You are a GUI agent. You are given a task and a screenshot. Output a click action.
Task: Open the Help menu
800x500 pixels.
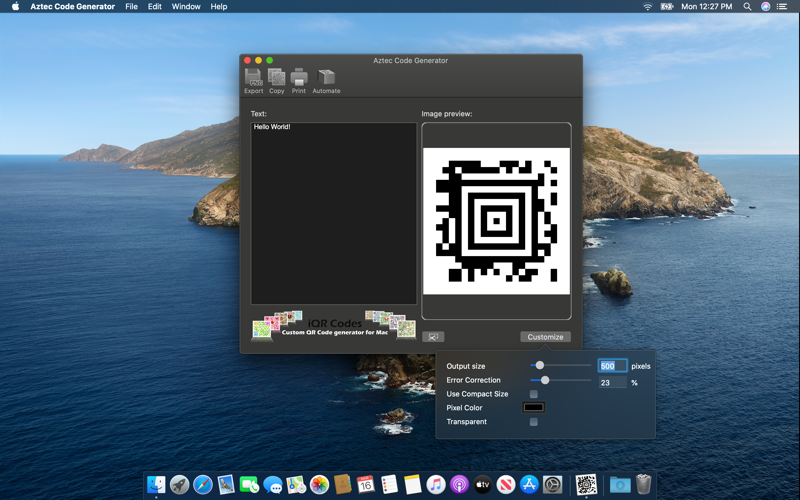tap(219, 7)
